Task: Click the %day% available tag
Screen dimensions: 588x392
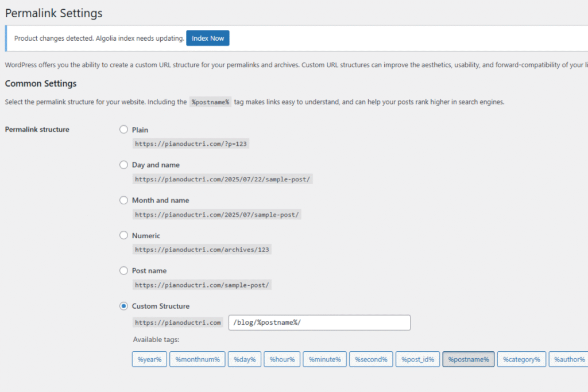Action: click(245, 359)
